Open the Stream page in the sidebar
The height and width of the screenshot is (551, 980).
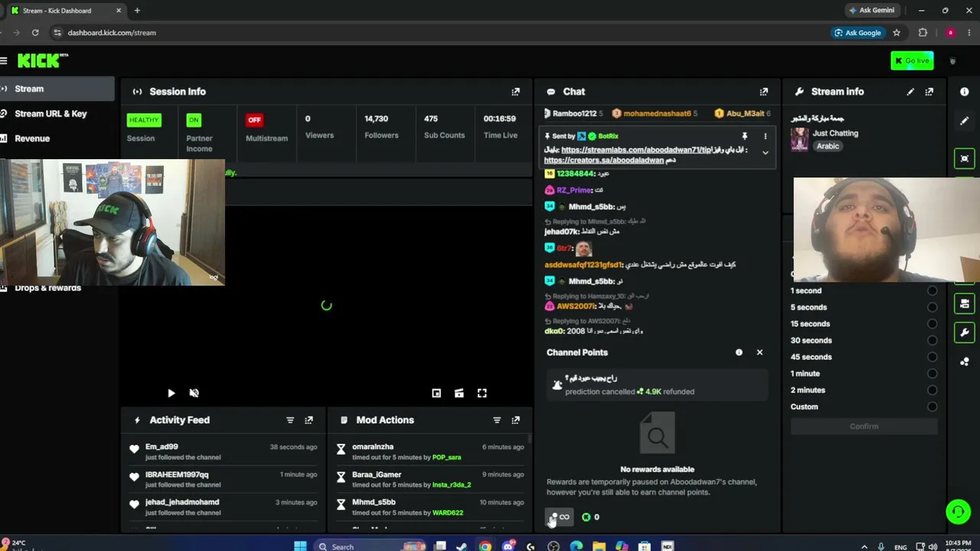click(57, 89)
